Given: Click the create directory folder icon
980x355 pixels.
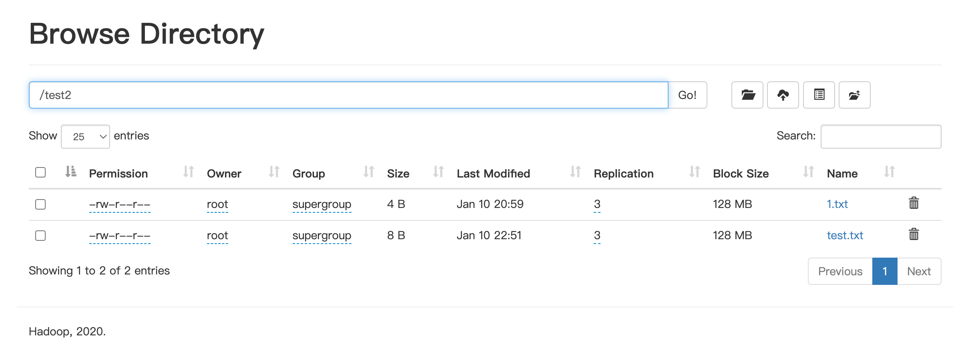Looking at the screenshot, I should pyautogui.click(x=747, y=95).
